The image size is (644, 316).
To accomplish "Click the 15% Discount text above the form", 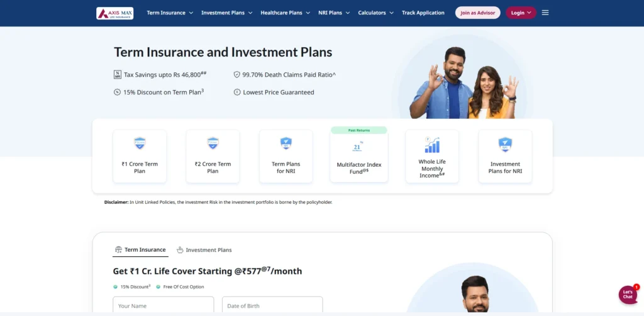I will click(x=135, y=287).
